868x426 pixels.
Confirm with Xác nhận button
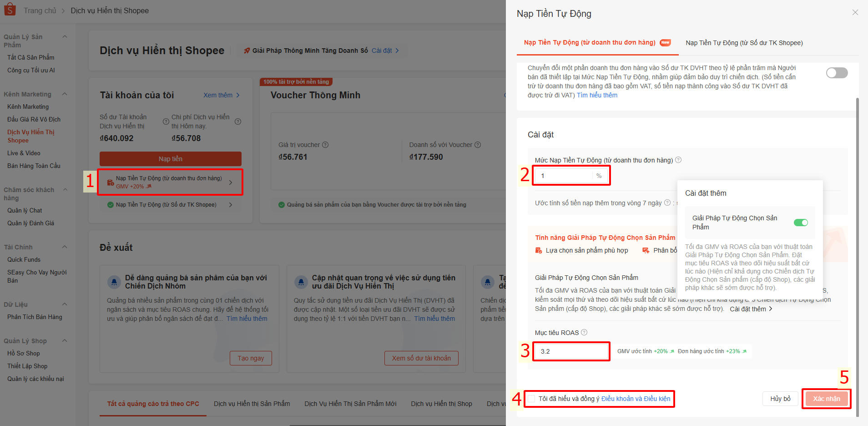tap(827, 399)
